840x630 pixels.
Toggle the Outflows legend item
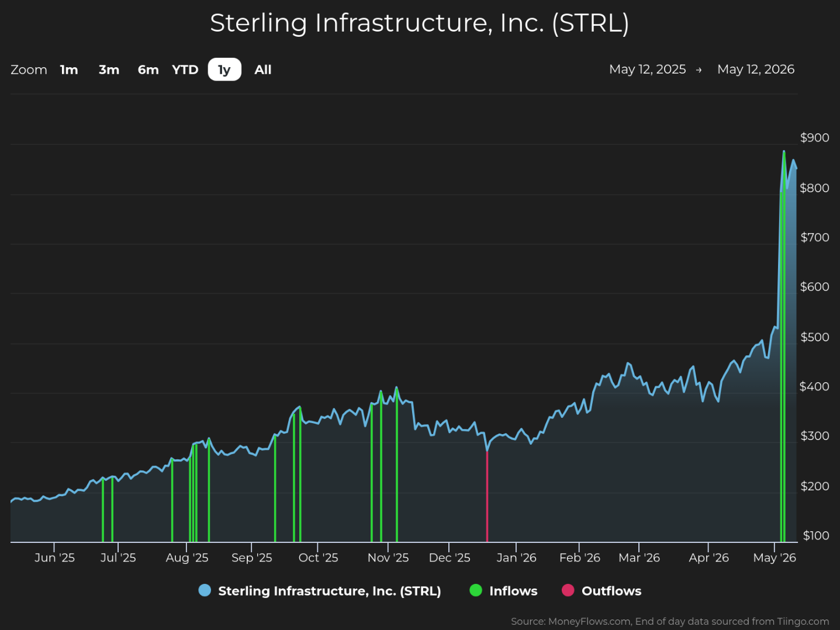tap(602, 591)
